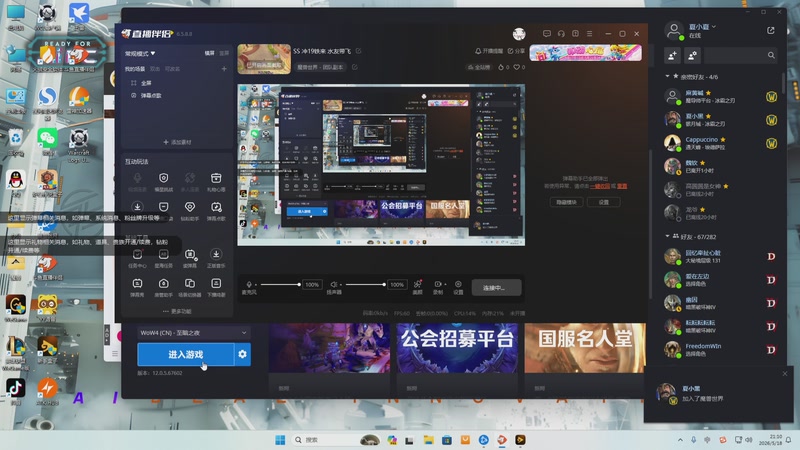
Task: Open the 弹幕点歌 interactive tool icon
Action: pyautogui.click(x=216, y=207)
